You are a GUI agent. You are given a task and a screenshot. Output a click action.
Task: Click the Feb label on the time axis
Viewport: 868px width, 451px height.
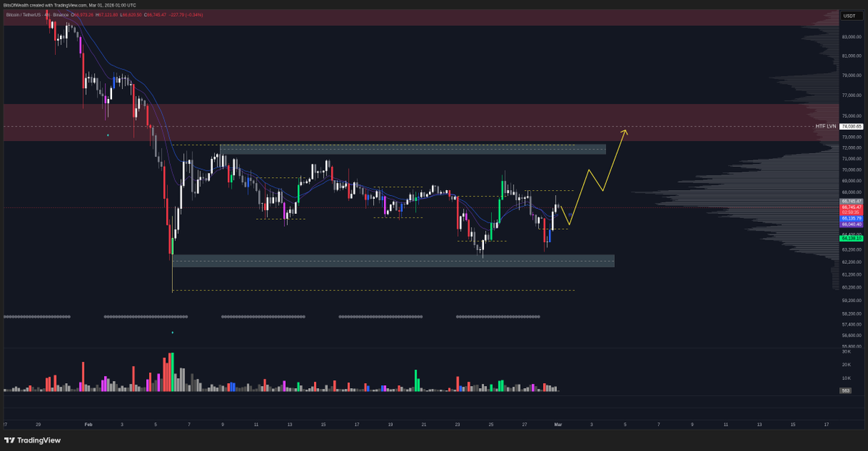pyautogui.click(x=89, y=424)
